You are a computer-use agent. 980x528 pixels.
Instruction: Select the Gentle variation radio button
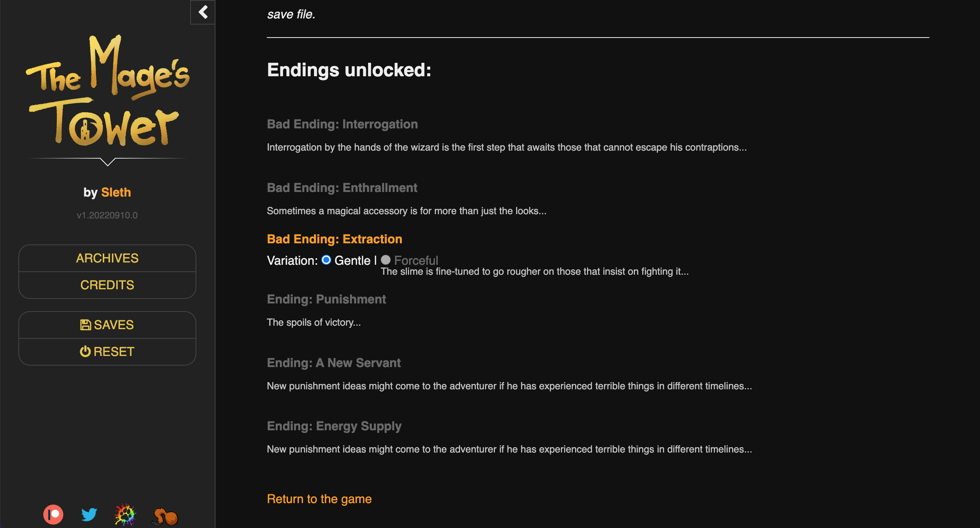click(x=326, y=260)
